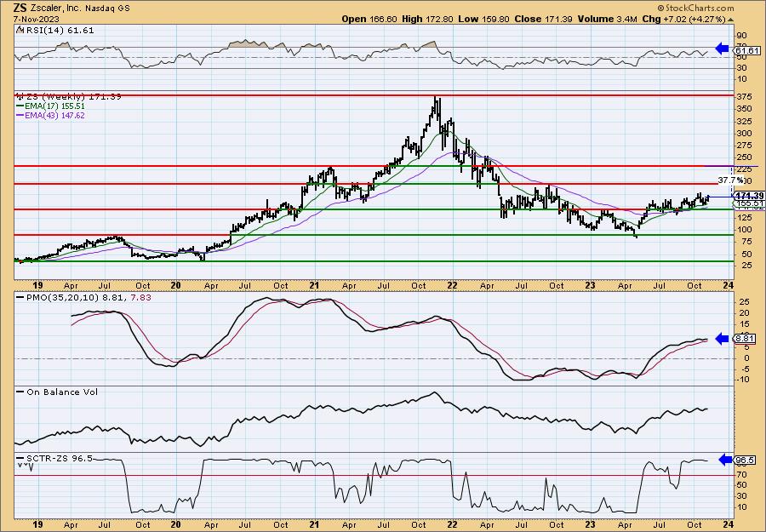Click the -10 level on the PMO axis
The width and height of the screenshot is (766, 532).
pos(741,379)
